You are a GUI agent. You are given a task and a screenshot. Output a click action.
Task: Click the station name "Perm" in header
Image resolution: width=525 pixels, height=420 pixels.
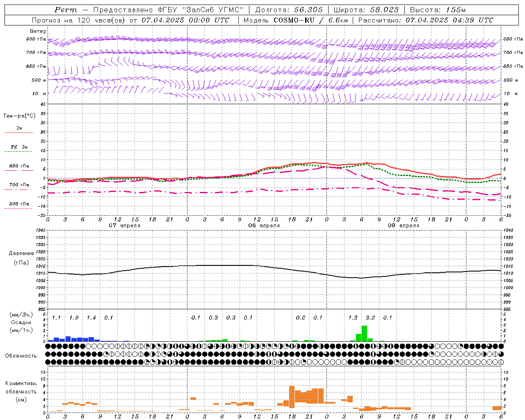pos(66,10)
